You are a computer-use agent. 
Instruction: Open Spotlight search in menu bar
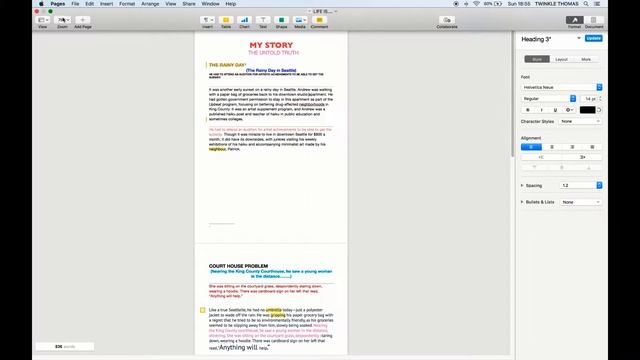(586, 4)
